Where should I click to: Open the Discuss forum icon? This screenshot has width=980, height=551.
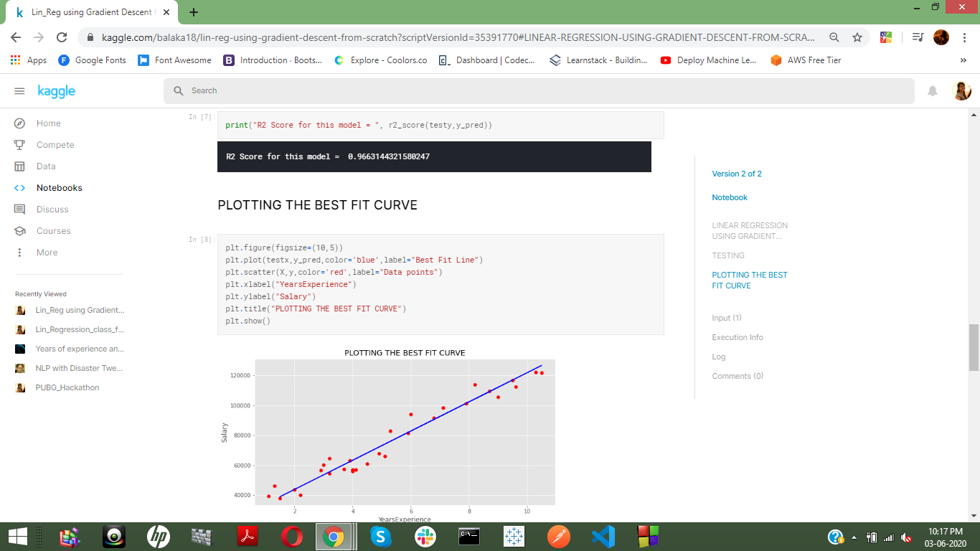tap(19, 209)
